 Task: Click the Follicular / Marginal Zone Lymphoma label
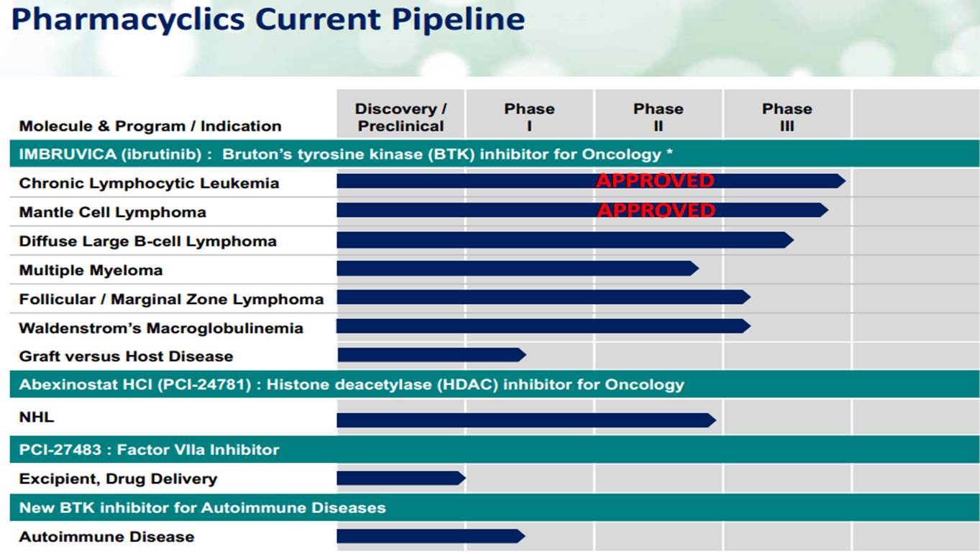pyautogui.click(x=171, y=299)
